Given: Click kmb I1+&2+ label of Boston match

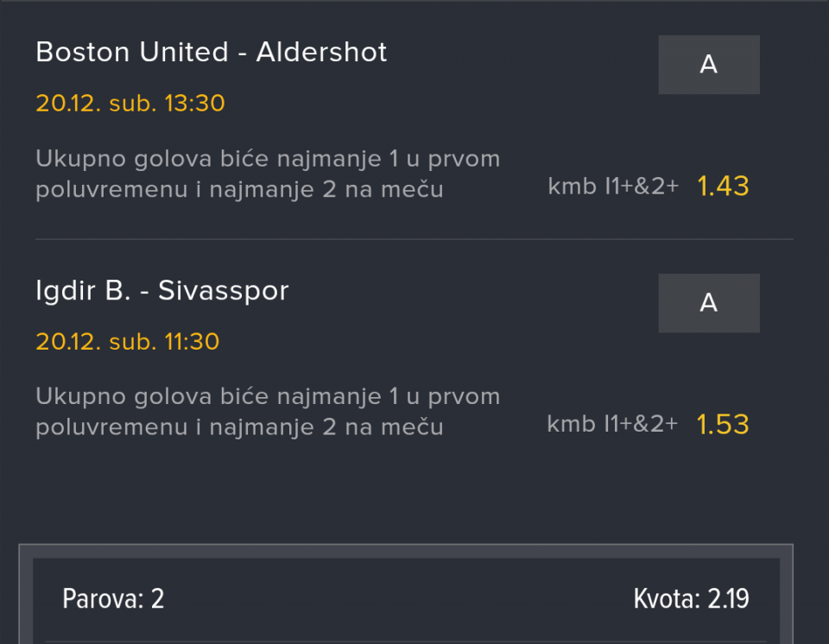Looking at the screenshot, I should coord(613,186).
